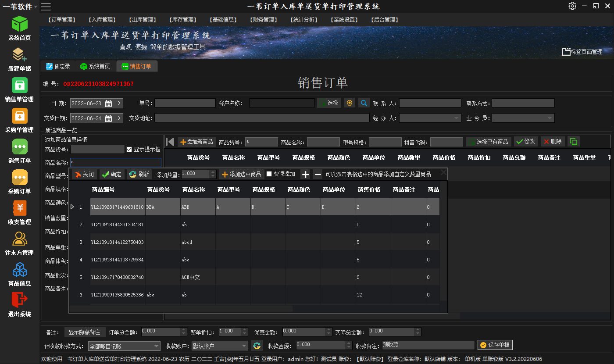Click the 保存单据 button
The width and height of the screenshot is (614, 364).
495,345
